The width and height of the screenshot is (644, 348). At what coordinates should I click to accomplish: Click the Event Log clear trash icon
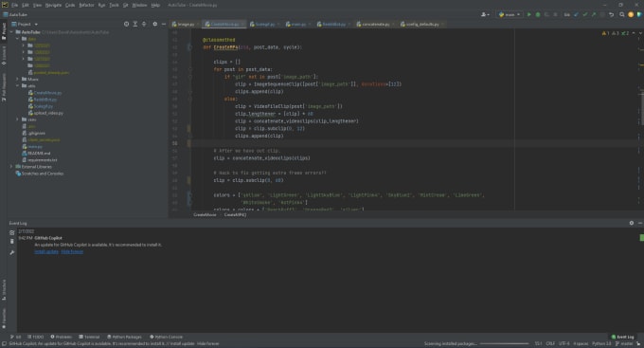coord(12,242)
